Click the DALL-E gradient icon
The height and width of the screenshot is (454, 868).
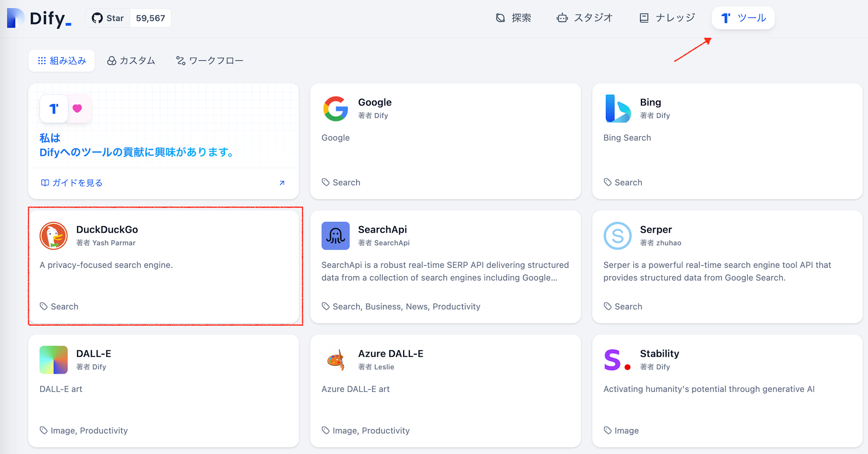(53, 360)
